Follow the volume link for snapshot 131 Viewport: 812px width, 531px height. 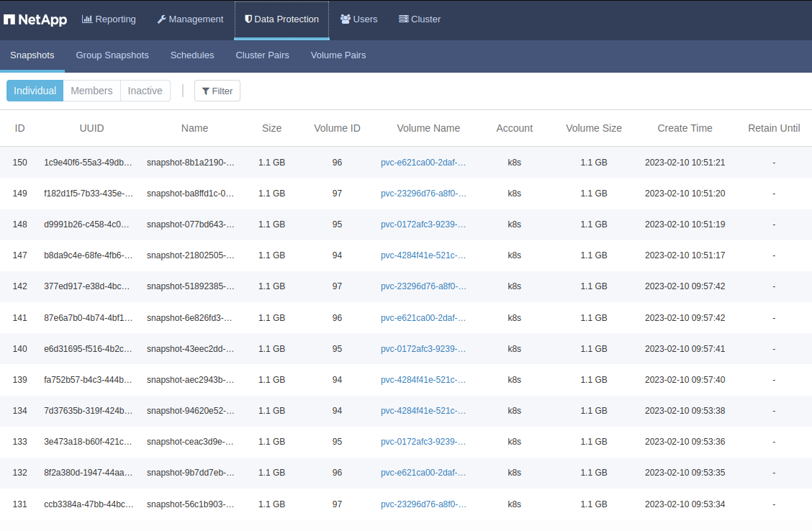423,504
